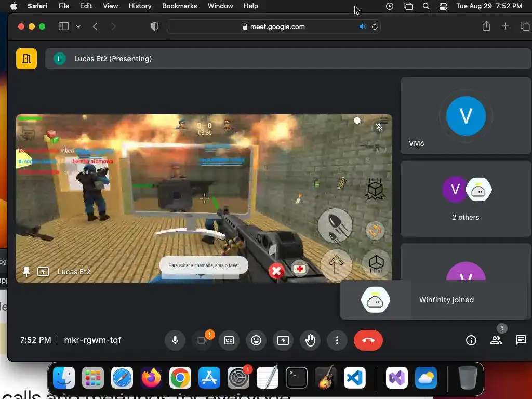532x399 pixels.
Task: Open purple Visual Studio from the Dock
Action: pyautogui.click(x=397, y=378)
